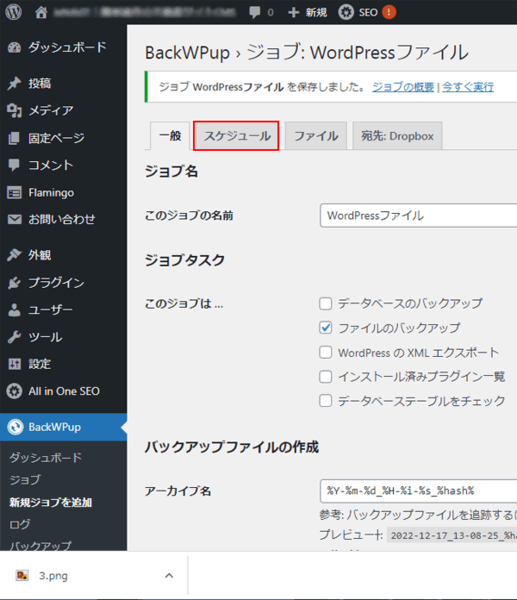
Task: Open the 投稿 menu label in sidebar
Action: [39, 83]
